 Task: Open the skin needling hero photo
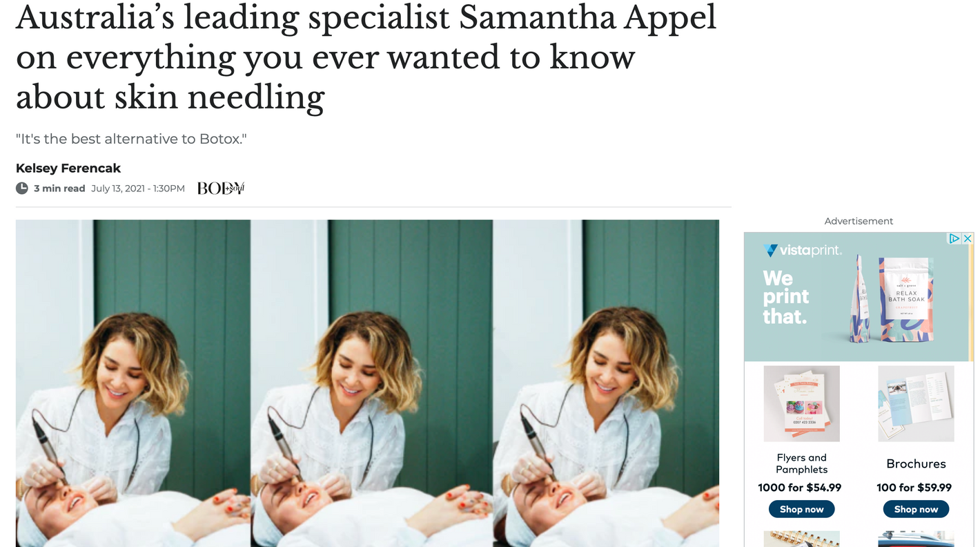click(367, 383)
